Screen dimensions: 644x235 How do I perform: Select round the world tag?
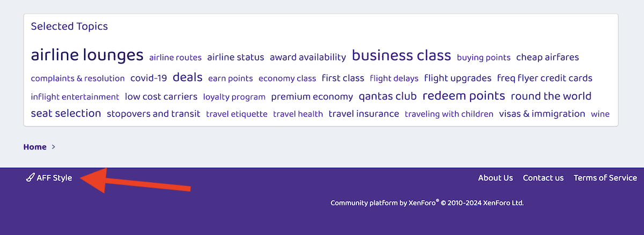pyautogui.click(x=551, y=96)
